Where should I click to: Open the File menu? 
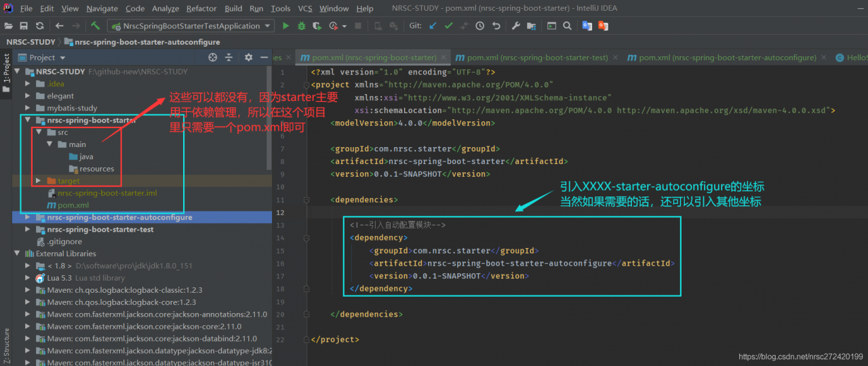coord(26,8)
